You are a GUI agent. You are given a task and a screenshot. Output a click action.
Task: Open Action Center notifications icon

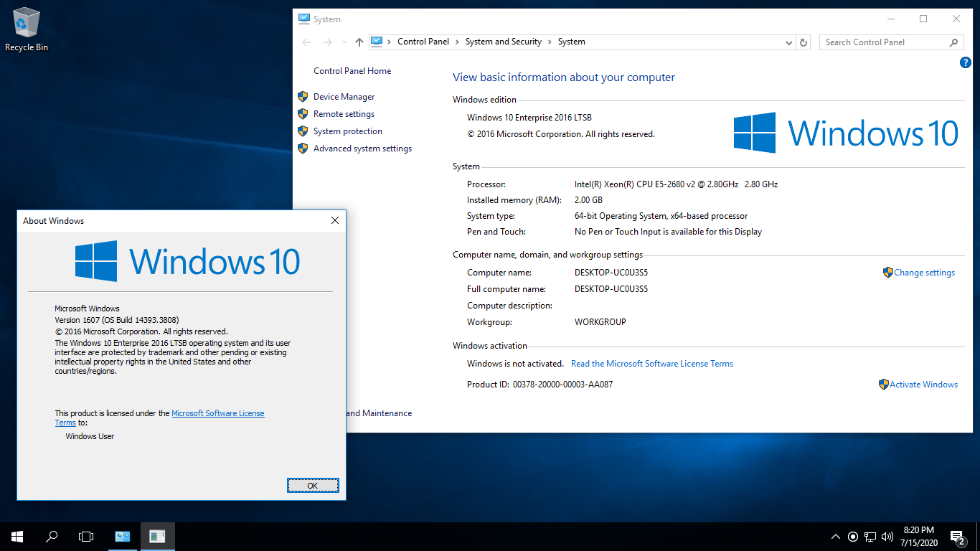957,537
